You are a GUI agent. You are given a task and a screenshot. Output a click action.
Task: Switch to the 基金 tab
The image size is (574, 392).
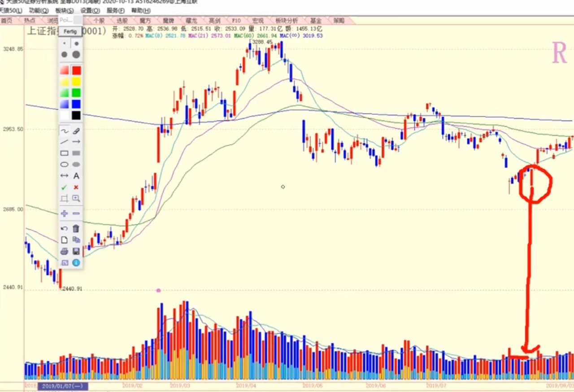[x=316, y=21]
